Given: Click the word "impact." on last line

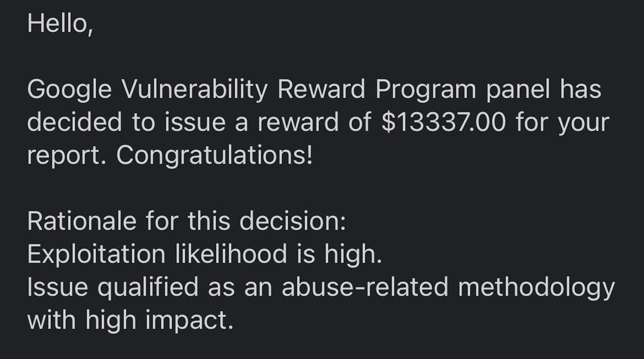Looking at the screenshot, I should pyautogui.click(x=189, y=321).
